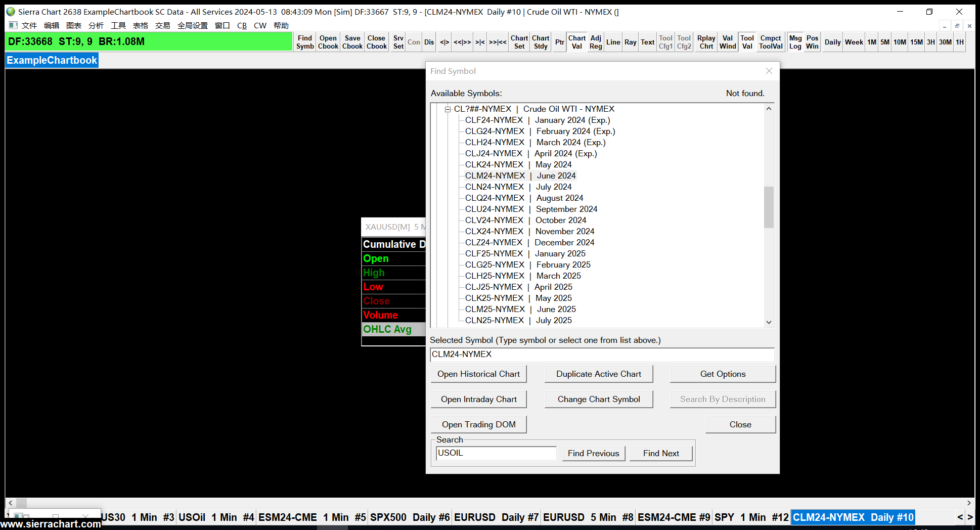
Task: Click the Selected Symbol input field
Action: click(x=602, y=355)
